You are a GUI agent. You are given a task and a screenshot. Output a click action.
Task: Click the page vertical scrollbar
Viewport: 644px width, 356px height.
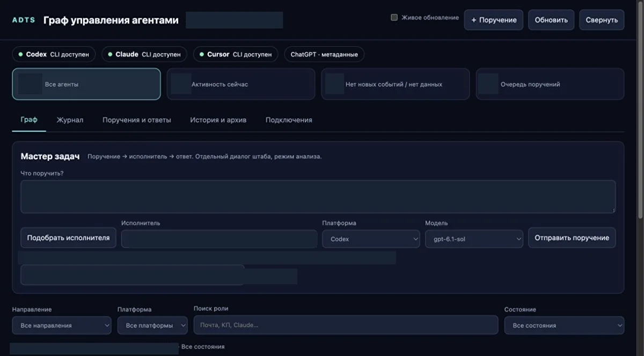(640, 110)
